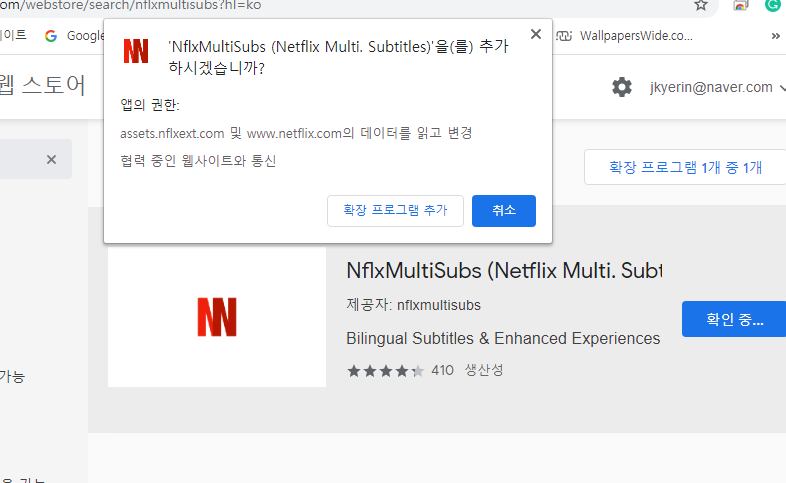Viewport: 786px width, 483px height.
Task: Click '확장 프로그램 1개 중 1개' button
Action: coord(685,167)
